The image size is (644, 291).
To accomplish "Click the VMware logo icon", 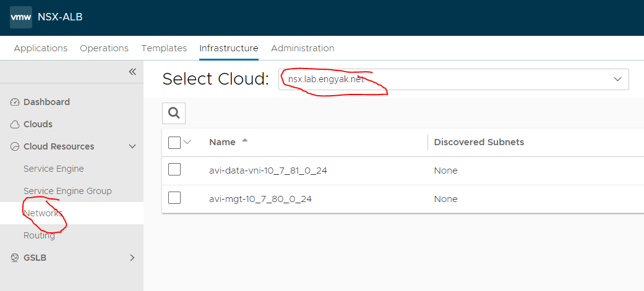I will (x=21, y=17).
